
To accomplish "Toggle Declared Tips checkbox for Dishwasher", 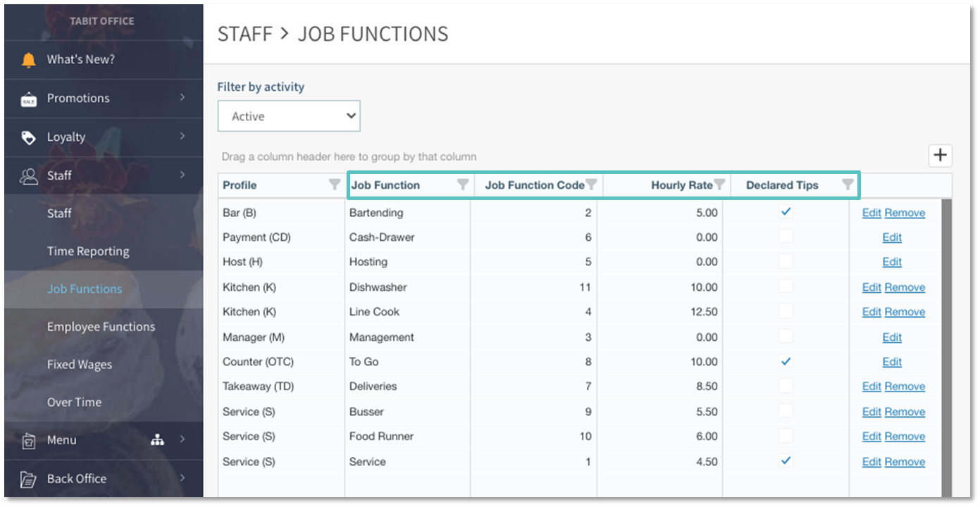I will (x=786, y=287).
